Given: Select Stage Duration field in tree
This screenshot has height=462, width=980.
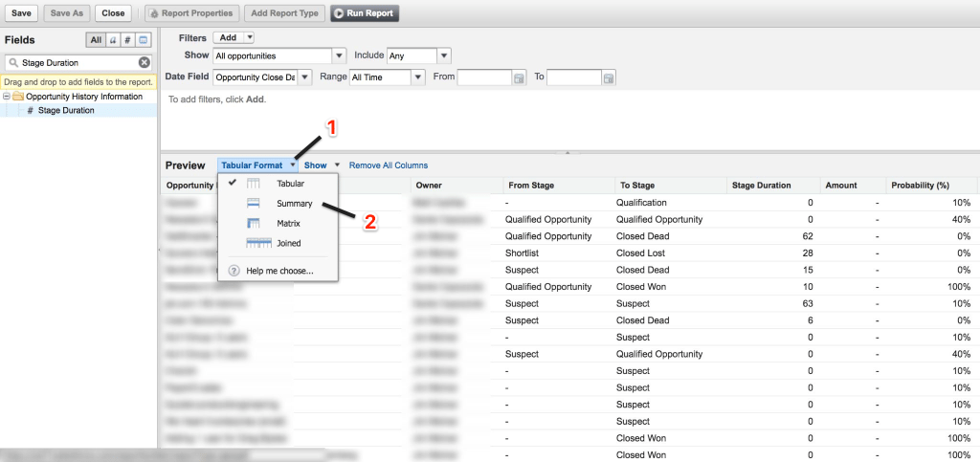Looking at the screenshot, I should point(66,111).
